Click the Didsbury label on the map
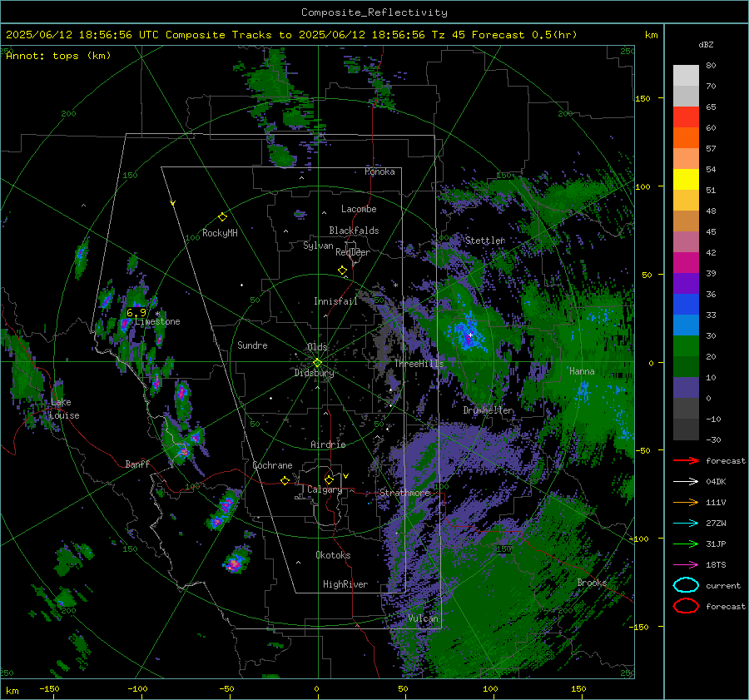 tap(314, 373)
